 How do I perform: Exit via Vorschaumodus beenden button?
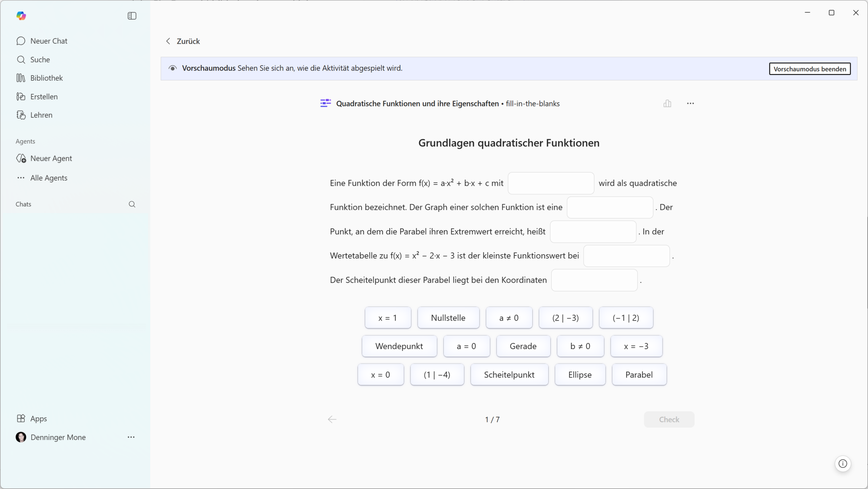click(809, 69)
